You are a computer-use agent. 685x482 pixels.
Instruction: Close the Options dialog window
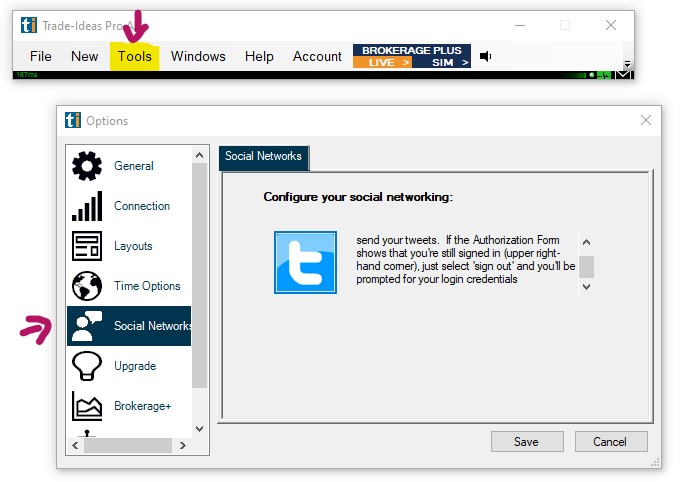coord(645,120)
